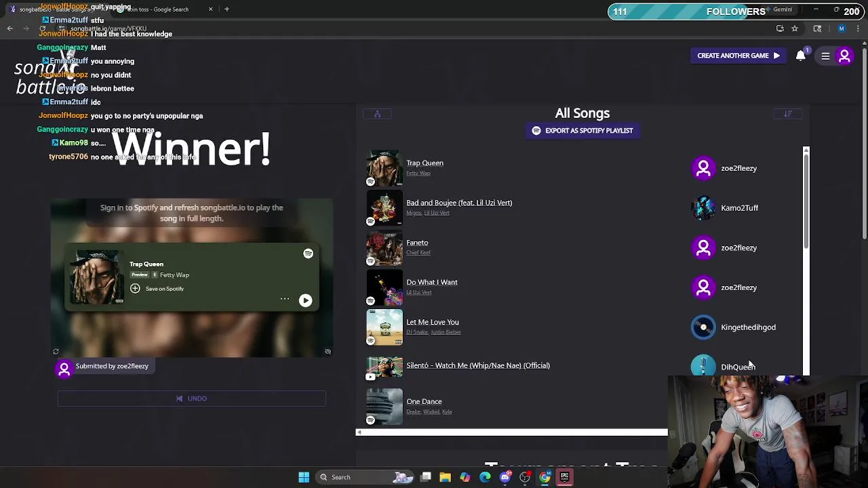Open Spotify logo in embedded player
Viewport: 868px width, 488px height.
pos(308,253)
